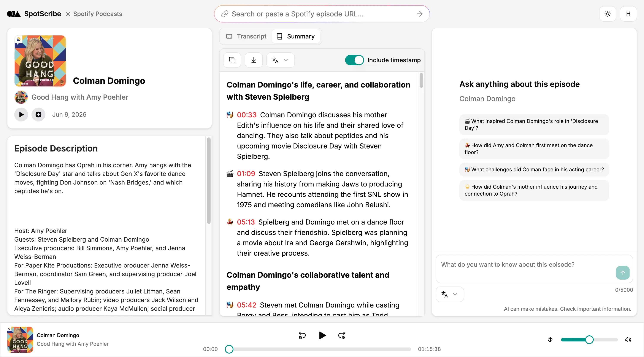Screen dimensions: 644x357
Task: Switch the theme with the sun icon
Action: tap(608, 14)
